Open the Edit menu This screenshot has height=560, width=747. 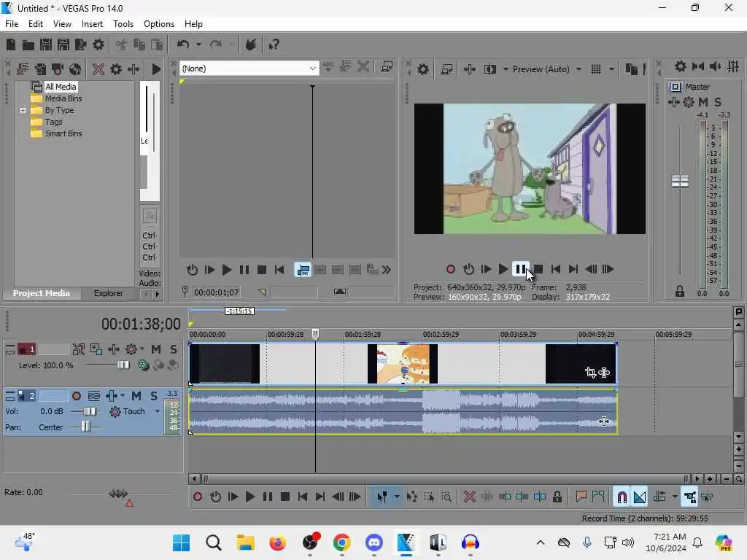35,24
